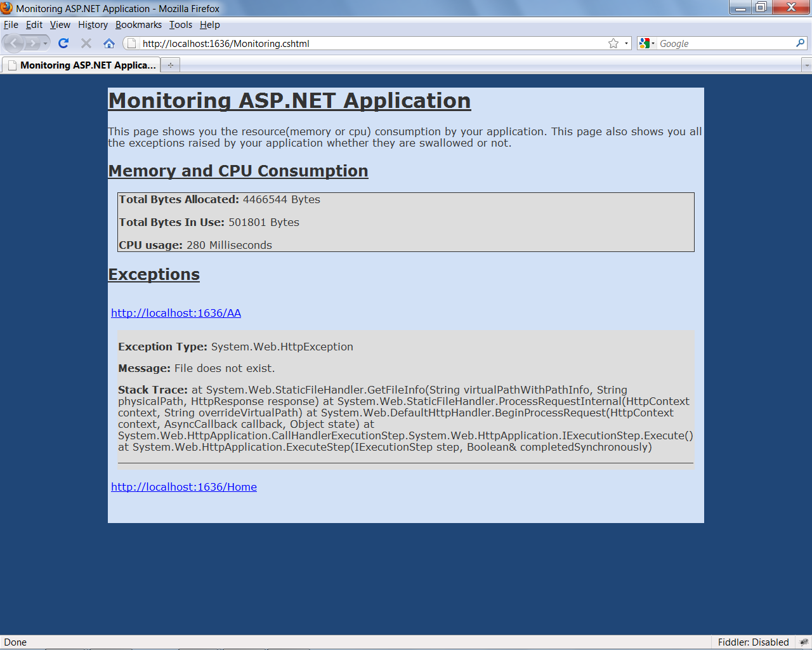Click the Monitoring ASP.NET Application heading

click(x=289, y=101)
